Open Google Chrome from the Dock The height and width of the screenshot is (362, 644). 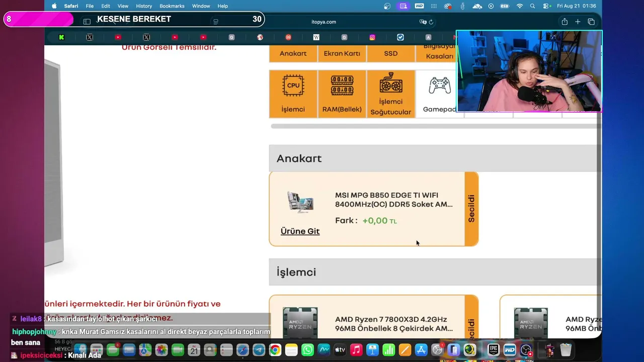[x=275, y=350]
